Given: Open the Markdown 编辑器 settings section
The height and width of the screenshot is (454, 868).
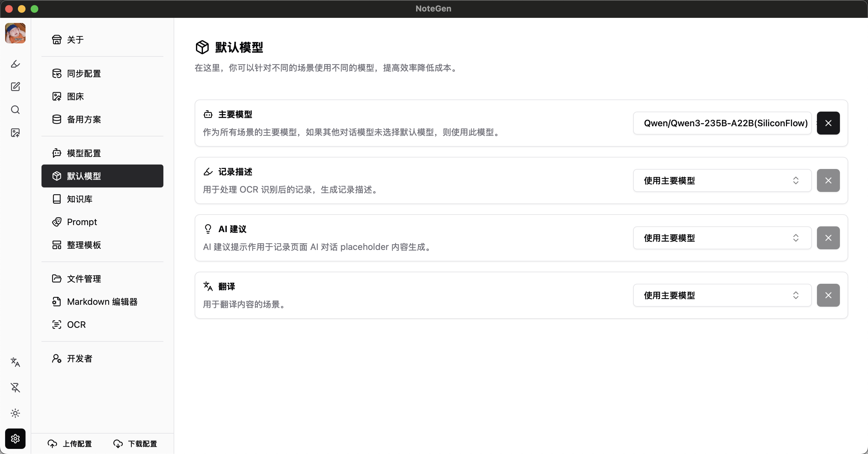Looking at the screenshot, I should click(102, 302).
